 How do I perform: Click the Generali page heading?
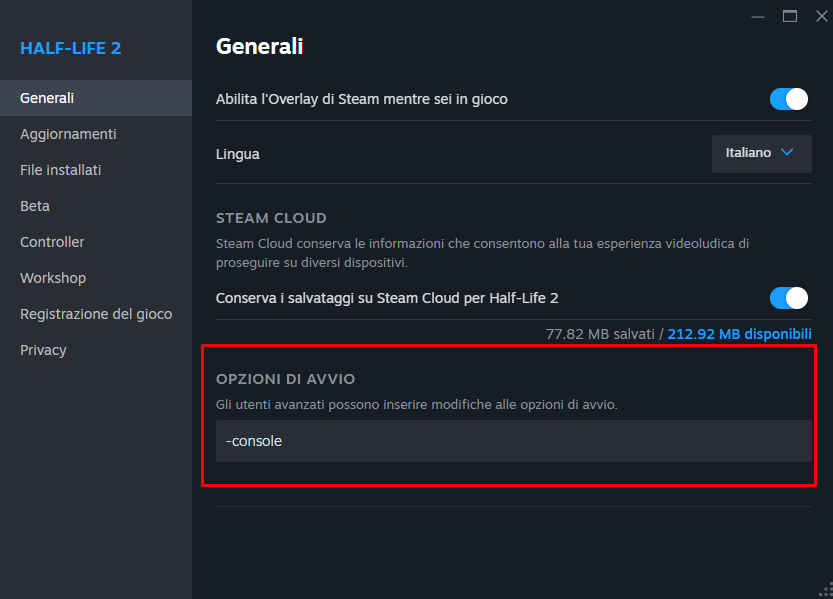pyautogui.click(x=259, y=46)
